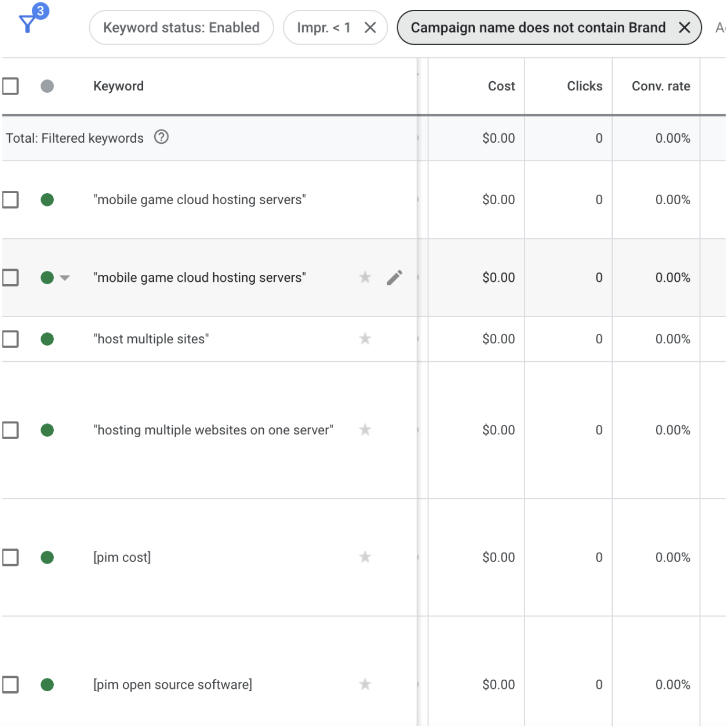This screenshot has height=726, width=728.
Task: Sort table by Clicks column header
Action: [584, 86]
